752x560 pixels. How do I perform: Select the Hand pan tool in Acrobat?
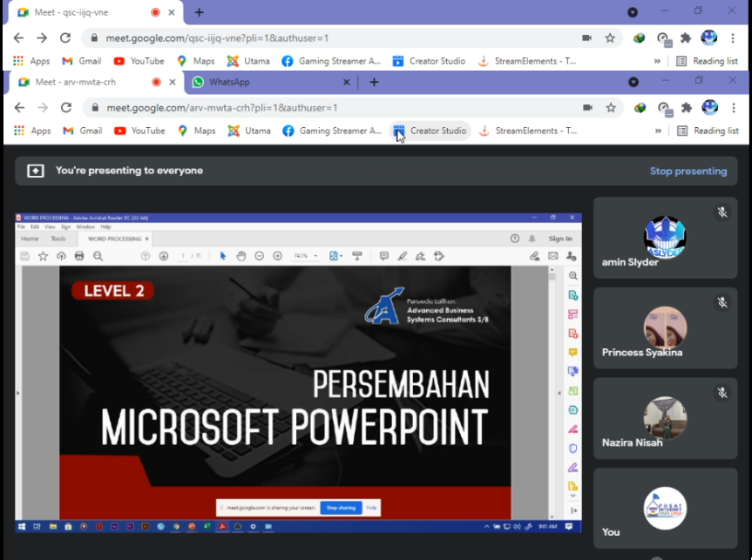click(x=241, y=256)
